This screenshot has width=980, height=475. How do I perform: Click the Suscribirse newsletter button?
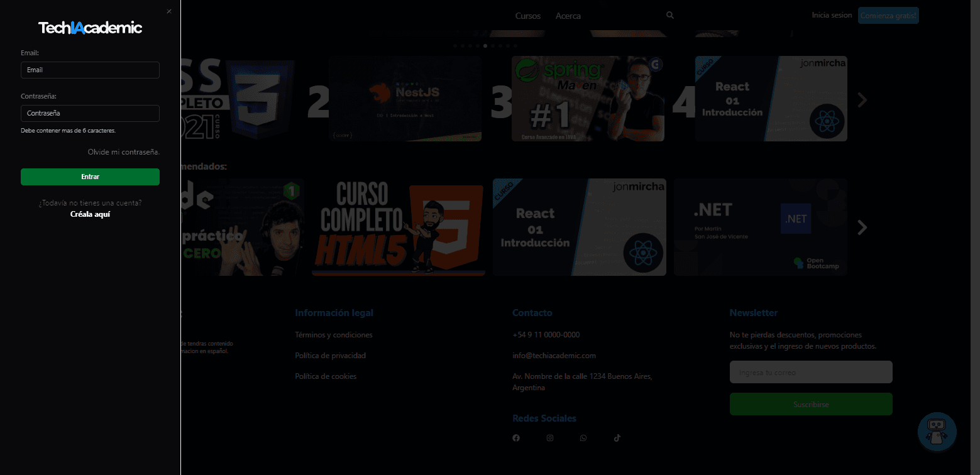tap(811, 404)
